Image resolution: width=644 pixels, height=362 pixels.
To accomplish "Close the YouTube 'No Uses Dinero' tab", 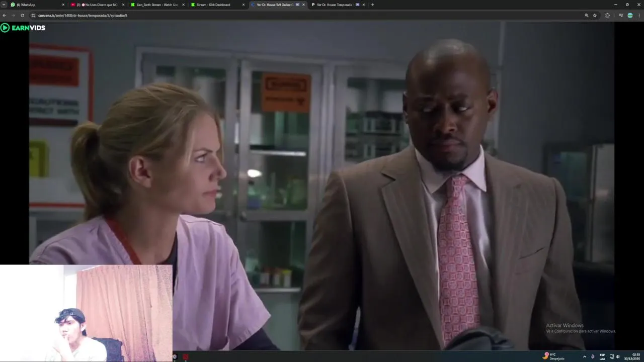I will coord(123,5).
